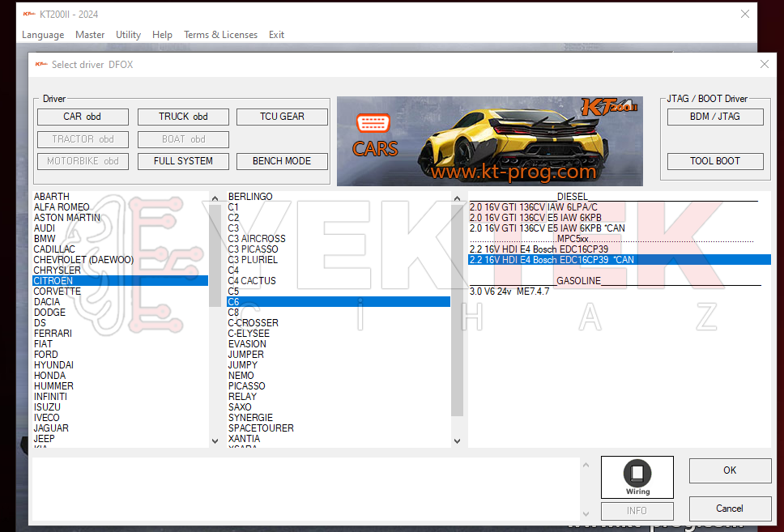The width and height of the screenshot is (784, 532).
Task: Confirm selection with OK button
Action: (730, 470)
